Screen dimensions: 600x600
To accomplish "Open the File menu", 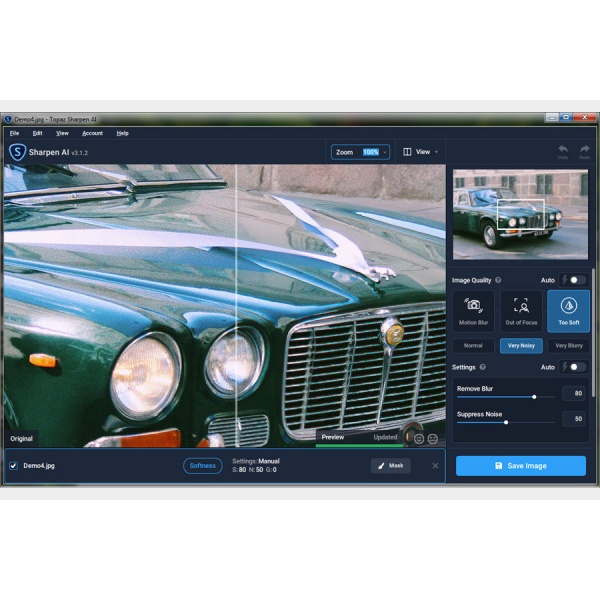I will pos(14,133).
